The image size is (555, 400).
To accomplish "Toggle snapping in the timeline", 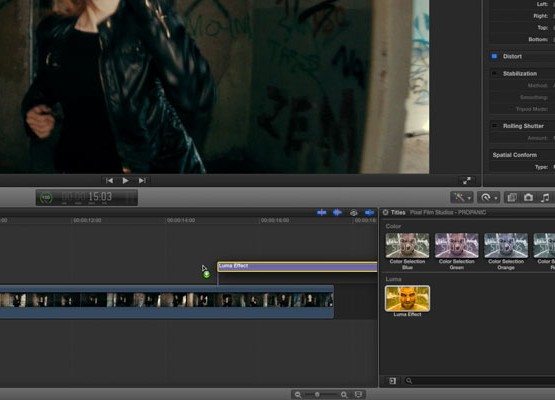I will 369,212.
